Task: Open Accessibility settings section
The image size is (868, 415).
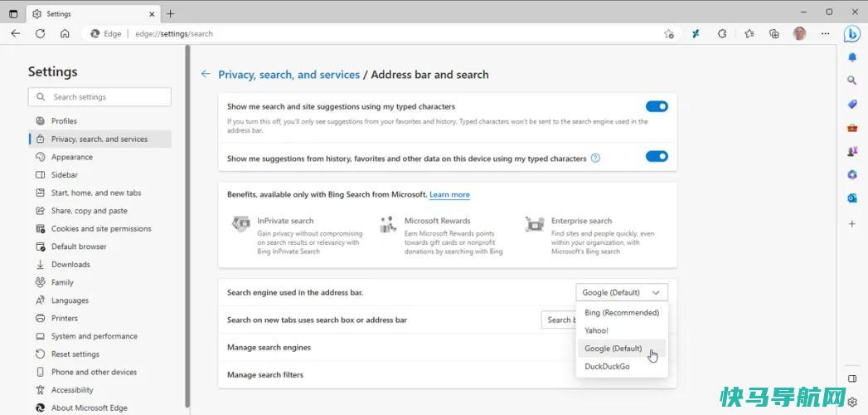Action: 99,389
